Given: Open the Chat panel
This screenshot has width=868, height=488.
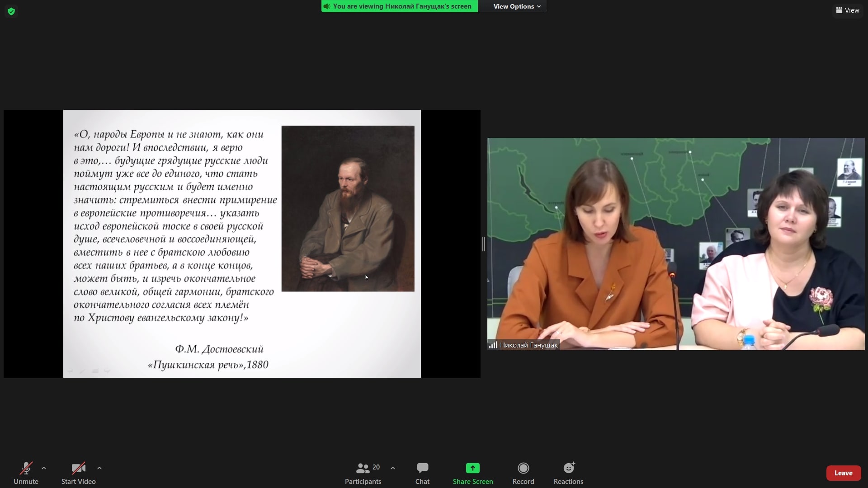Looking at the screenshot, I should [x=423, y=473].
